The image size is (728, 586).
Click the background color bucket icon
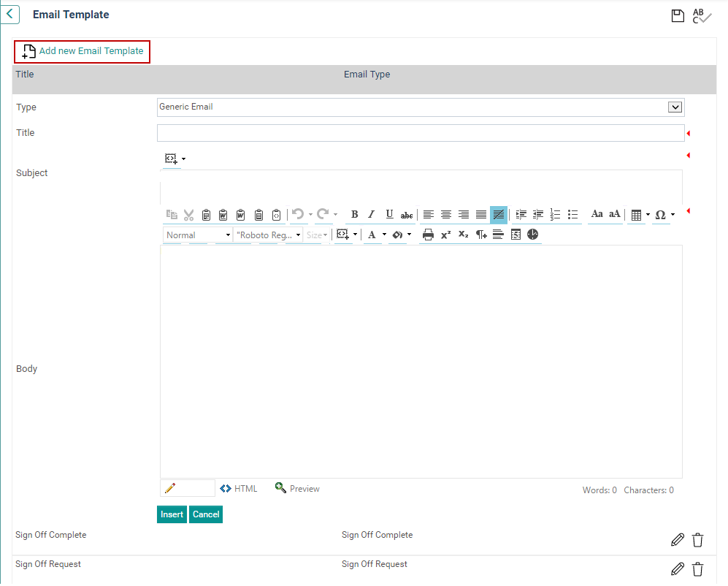pyautogui.click(x=397, y=235)
